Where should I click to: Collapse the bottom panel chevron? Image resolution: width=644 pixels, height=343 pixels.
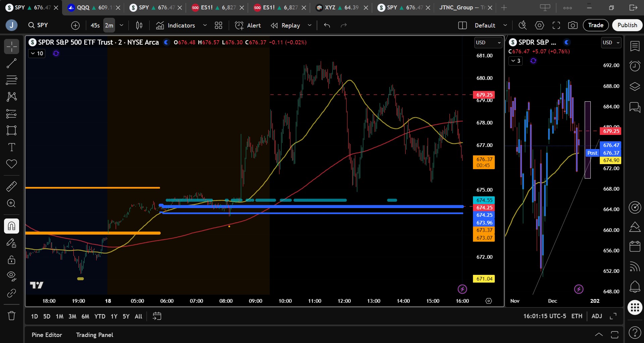(x=599, y=335)
